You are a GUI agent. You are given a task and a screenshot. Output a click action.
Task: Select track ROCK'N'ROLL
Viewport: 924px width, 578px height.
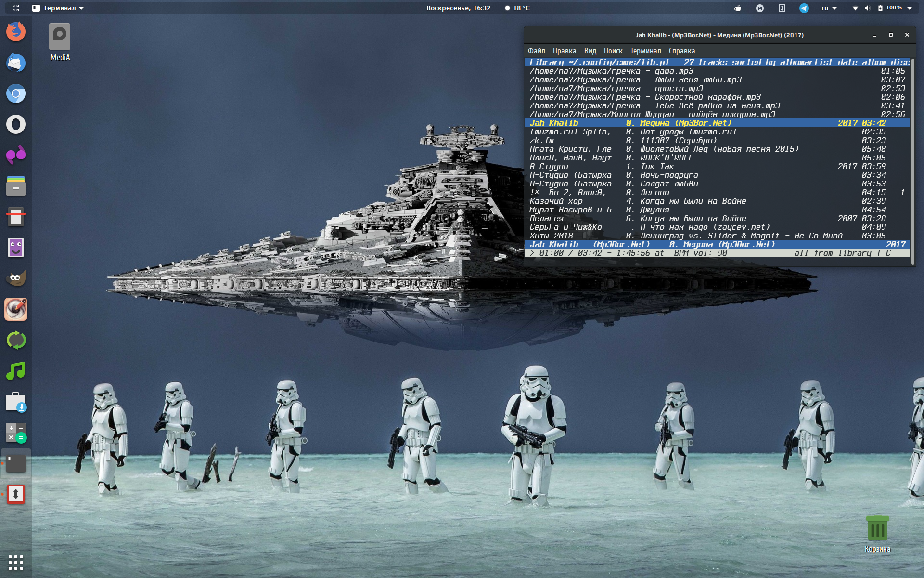pyautogui.click(x=717, y=158)
